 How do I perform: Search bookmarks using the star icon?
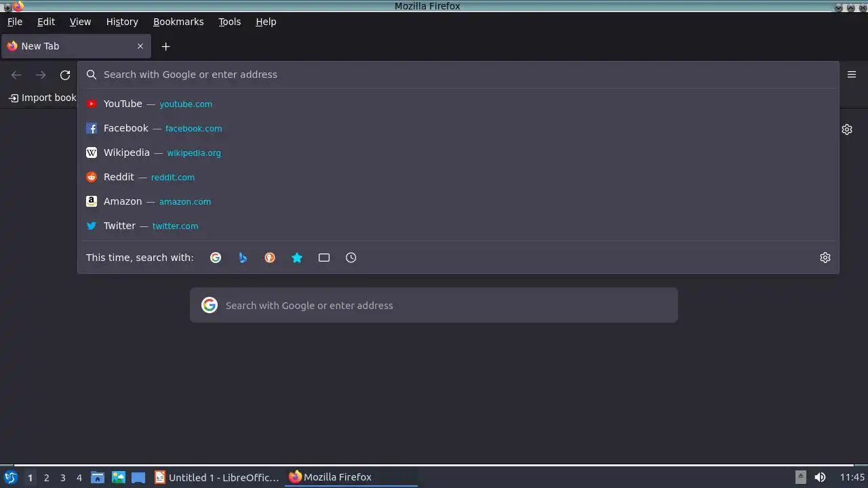point(297,258)
